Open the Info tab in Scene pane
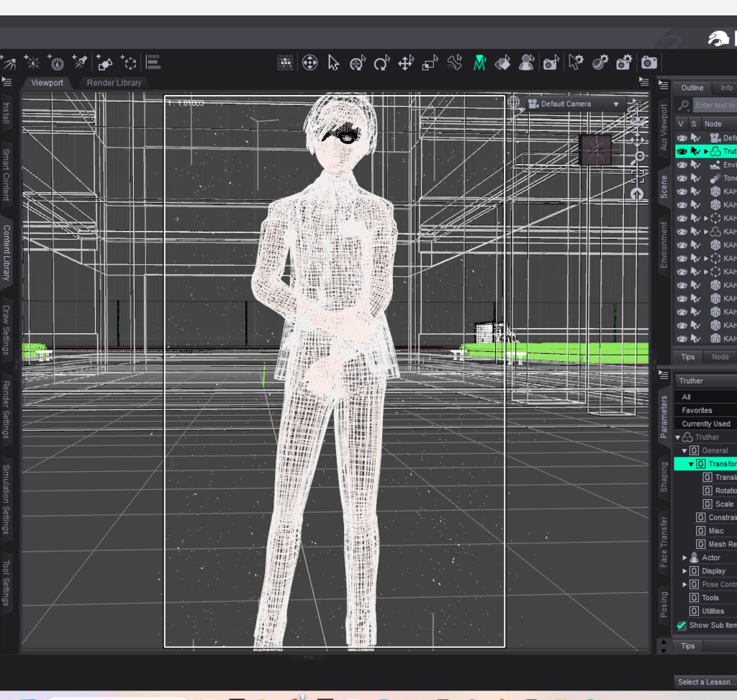Screen dimensions: 737x700 click(726, 88)
